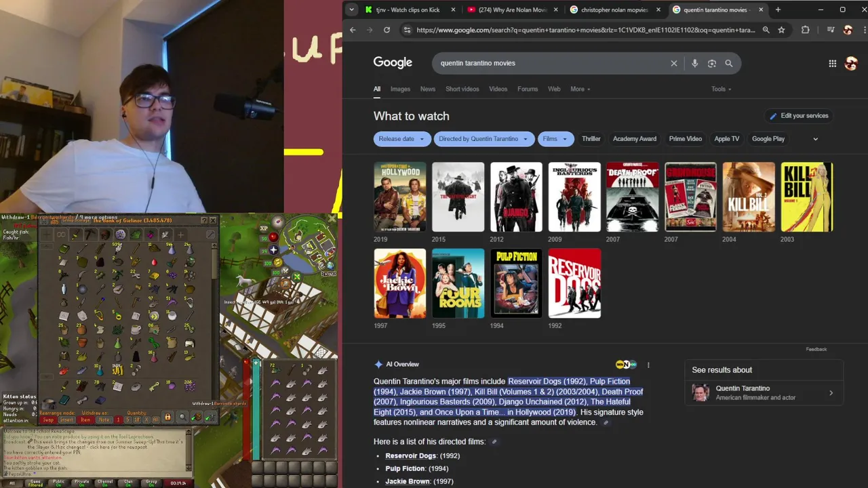Switch to the News results tab

(427, 89)
